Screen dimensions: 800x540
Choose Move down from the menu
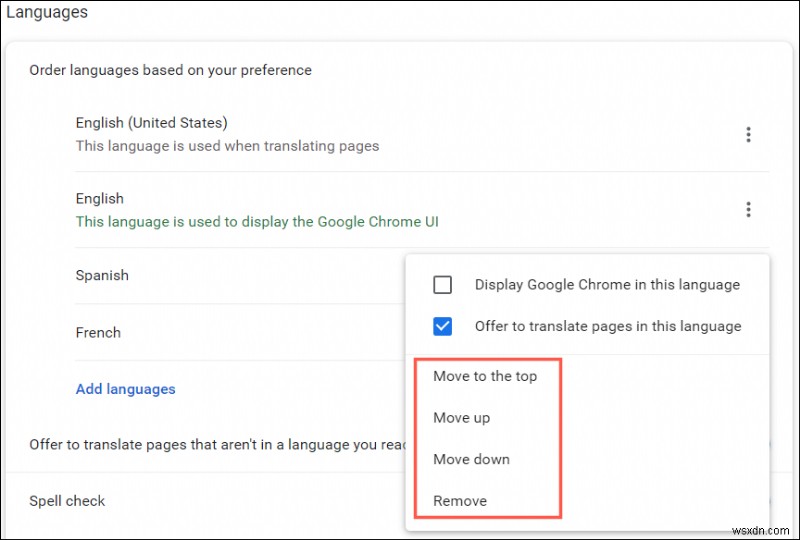(471, 459)
